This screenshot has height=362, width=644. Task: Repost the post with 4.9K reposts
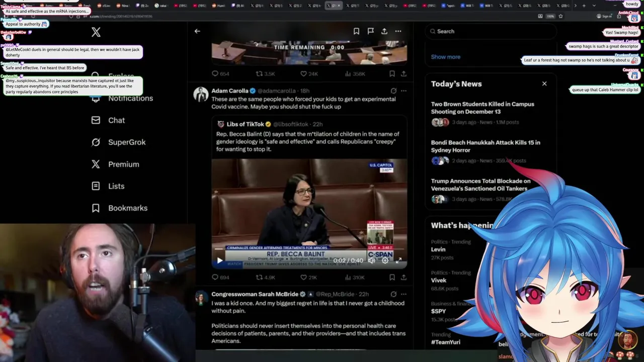(x=265, y=277)
